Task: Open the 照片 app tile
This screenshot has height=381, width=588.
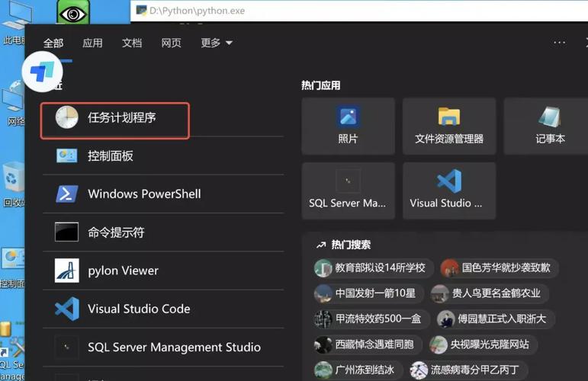Action: [348, 126]
